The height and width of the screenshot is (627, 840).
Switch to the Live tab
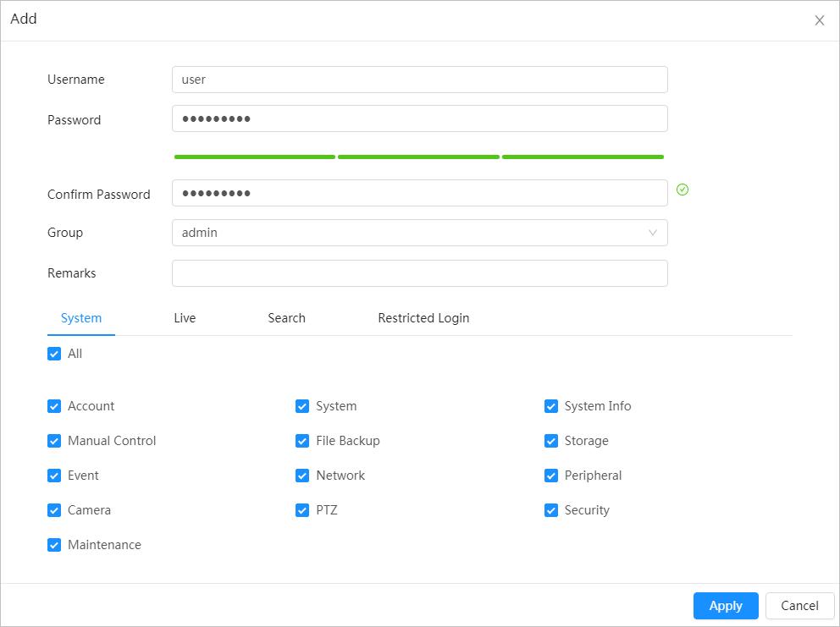(x=185, y=318)
